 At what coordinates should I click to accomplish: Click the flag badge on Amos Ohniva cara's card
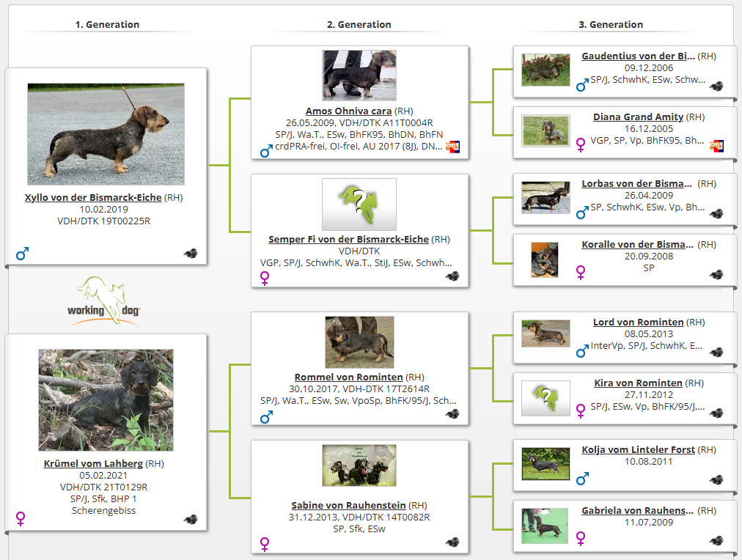pyautogui.click(x=452, y=147)
